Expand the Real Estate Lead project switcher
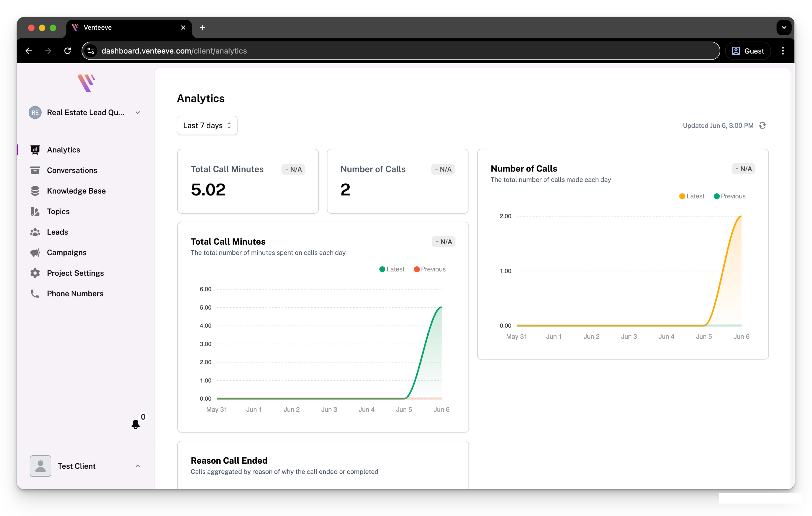This screenshot has height=516, width=812. point(138,113)
